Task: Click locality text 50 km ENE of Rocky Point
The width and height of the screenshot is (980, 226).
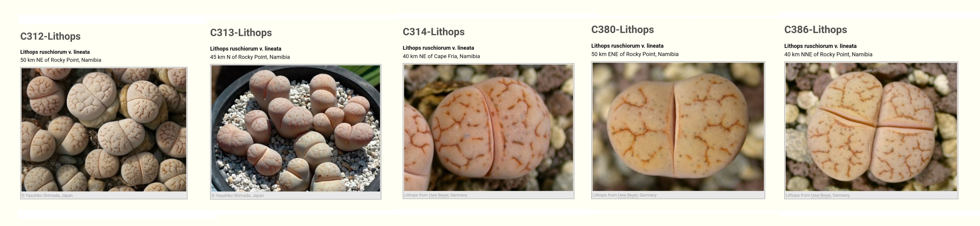Action: [x=635, y=54]
